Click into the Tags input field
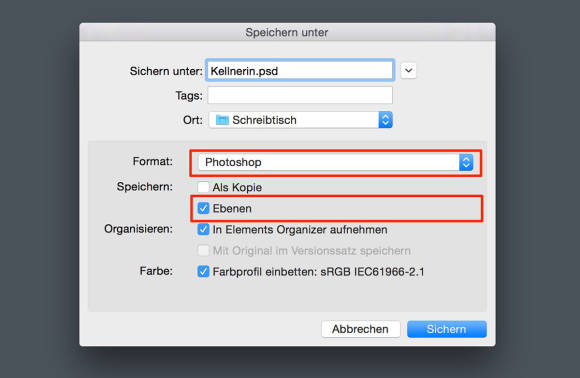The width and height of the screenshot is (580, 378). pos(300,95)
